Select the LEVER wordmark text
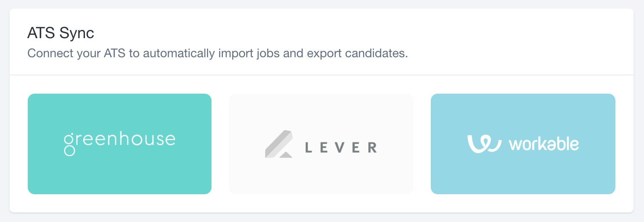 point(341,147)
